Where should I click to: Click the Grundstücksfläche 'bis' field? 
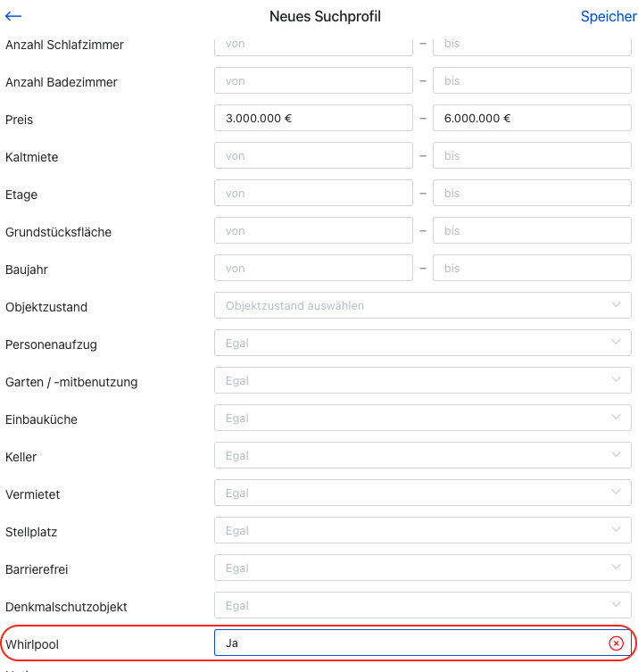coord(532,230)
